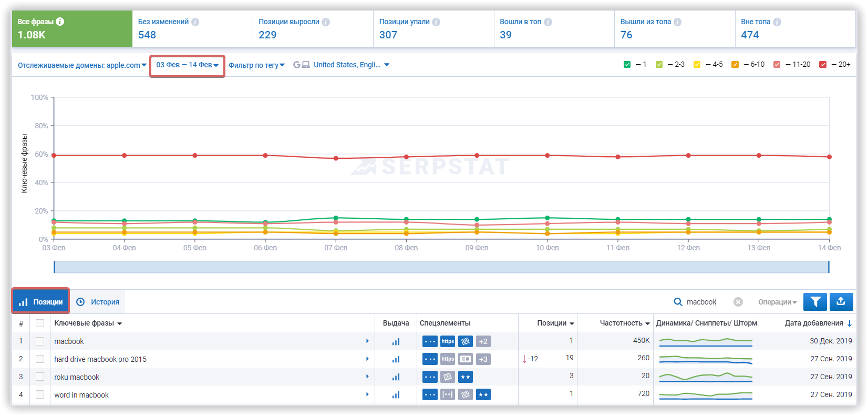Open SERP results icon for macbook row

(x=396, y=342)
